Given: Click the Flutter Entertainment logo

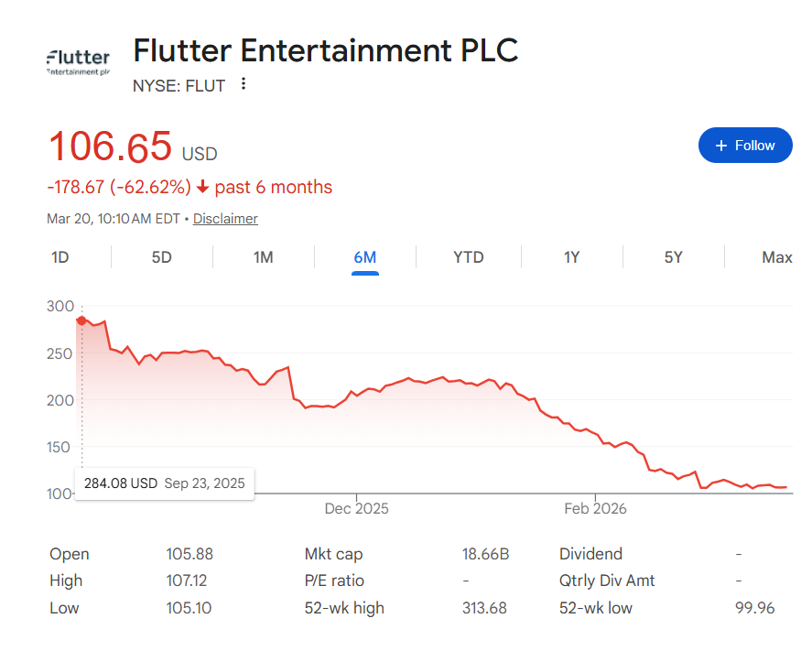Looking at the screenshot, I should [x=78, y=61].
